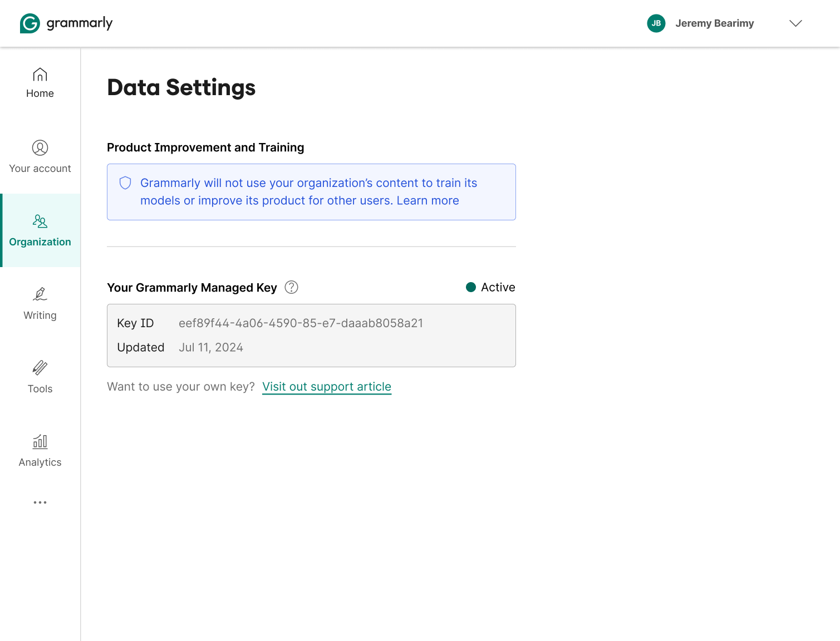Image resolution: width=840 pixels, height=641 pixels.
Task: Expand the ellipsis menu in the sidebar
Action: coord(40,502)
